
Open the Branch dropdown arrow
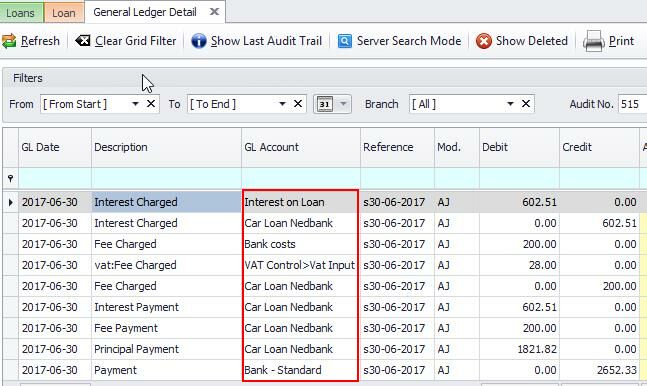point(510,104)
